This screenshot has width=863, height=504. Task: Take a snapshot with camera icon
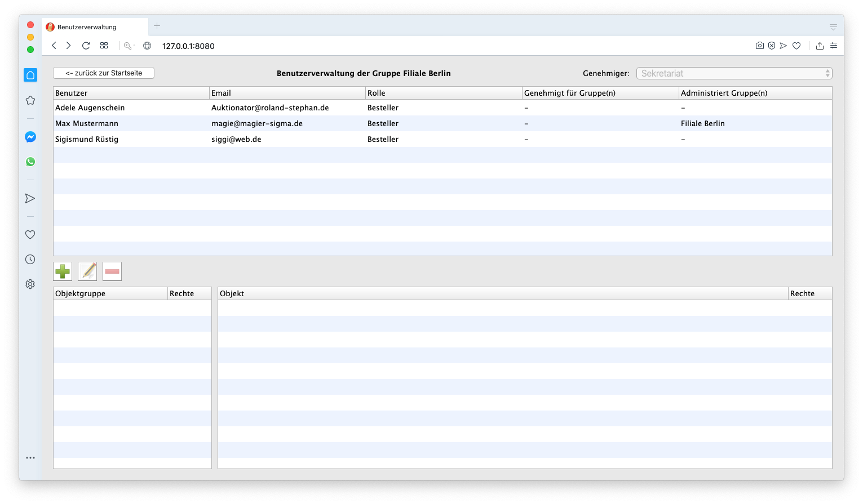pos(759,46)
